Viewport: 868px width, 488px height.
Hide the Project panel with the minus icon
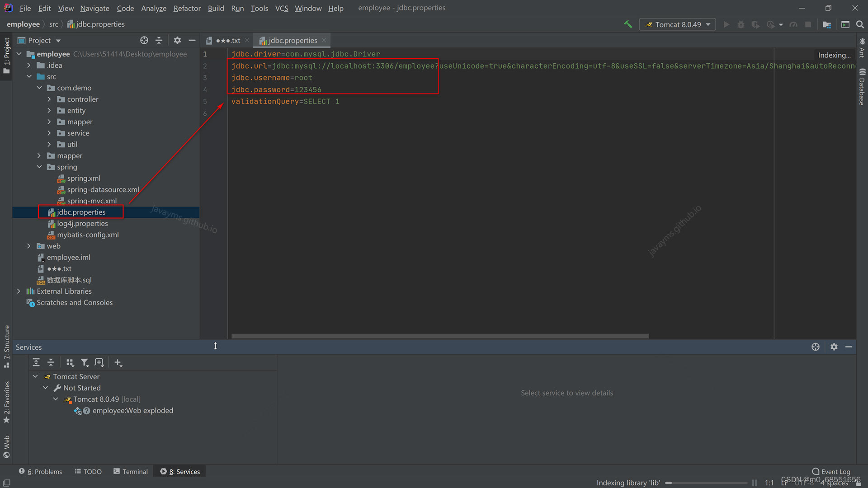(x=192, y=40)
